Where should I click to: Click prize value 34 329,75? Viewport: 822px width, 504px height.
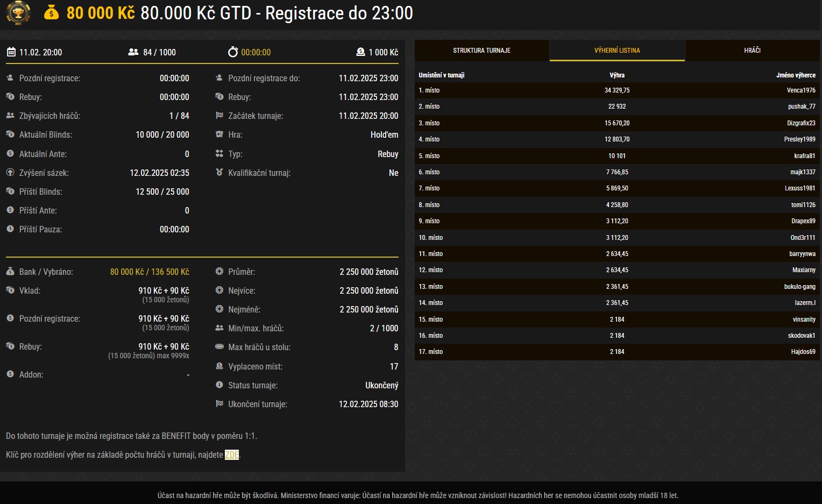(x=617, y=90)
